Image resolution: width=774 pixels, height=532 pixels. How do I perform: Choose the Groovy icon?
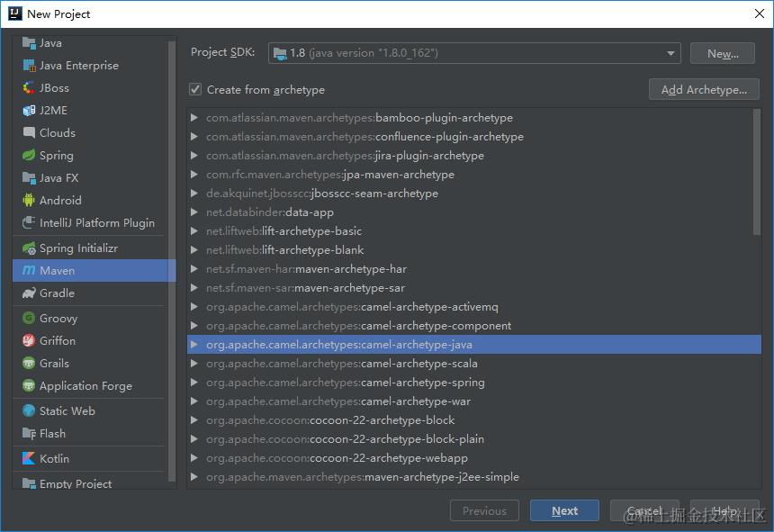(29, 318)
